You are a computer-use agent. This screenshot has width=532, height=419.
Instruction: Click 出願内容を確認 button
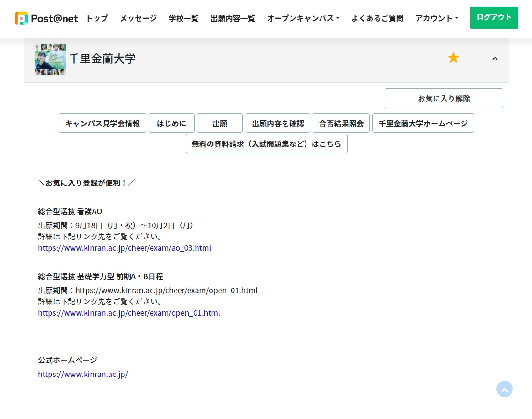(278, 123)
